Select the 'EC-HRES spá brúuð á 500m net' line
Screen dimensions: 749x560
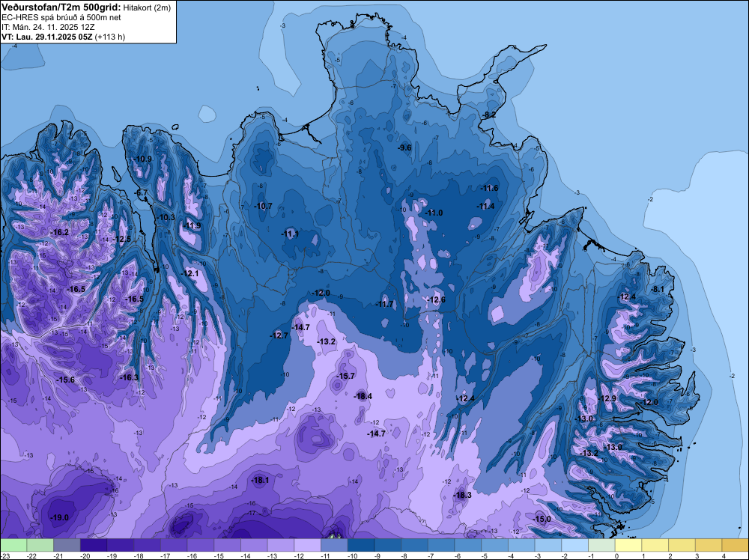coord(61,18)
